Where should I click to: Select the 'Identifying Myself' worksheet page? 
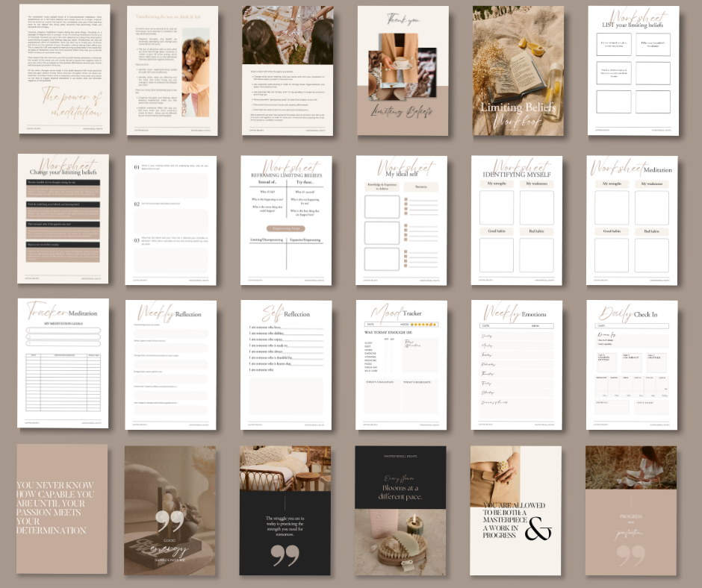(x=517, y=220)
